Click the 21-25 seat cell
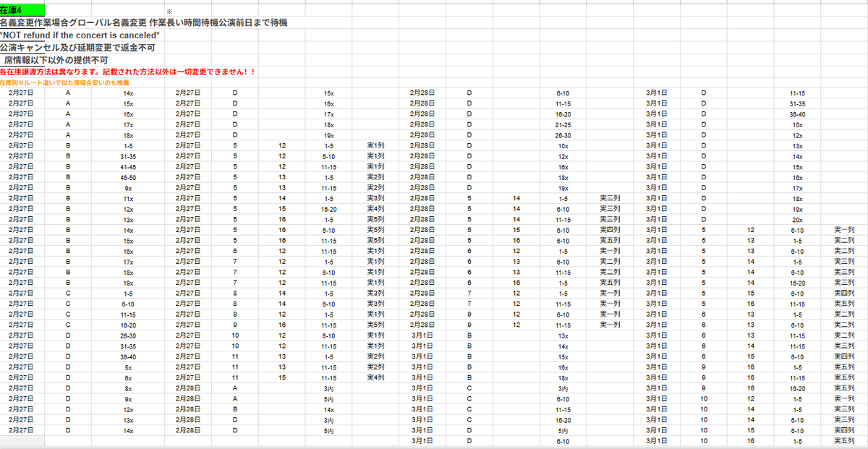This screenshot has height=449, width=868. coord(562,124)
